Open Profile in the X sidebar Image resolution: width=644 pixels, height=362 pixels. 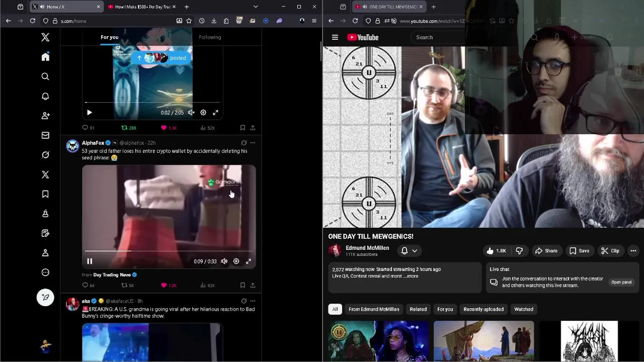[45, 253]
